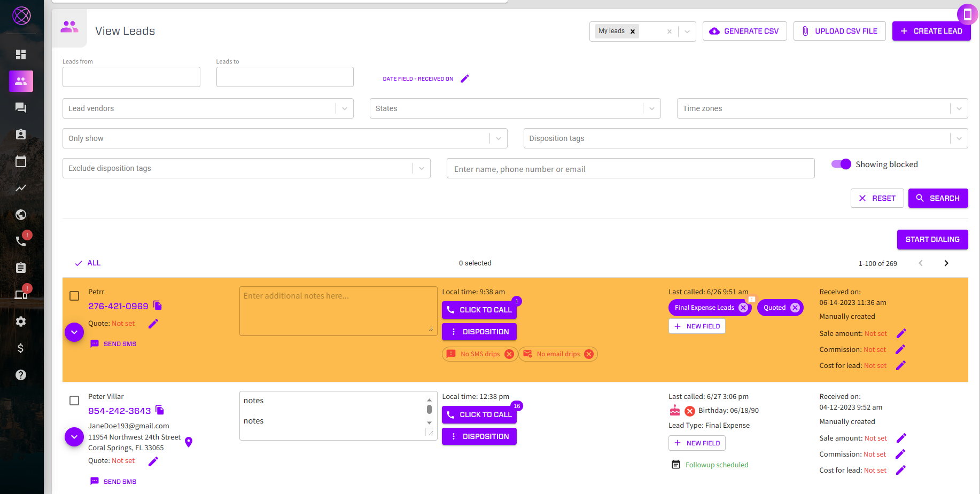The width and height of the screenshot is (980, 494).
Task: Toggle off the Showing blocked switch
Action: (841, 164)
